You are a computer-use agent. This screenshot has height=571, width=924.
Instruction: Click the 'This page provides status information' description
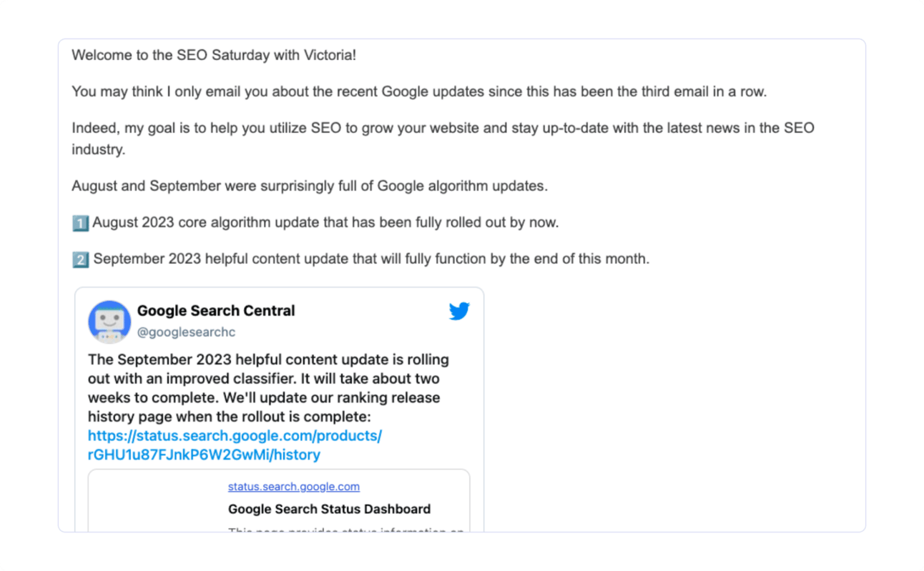click(x=345, y=530)
